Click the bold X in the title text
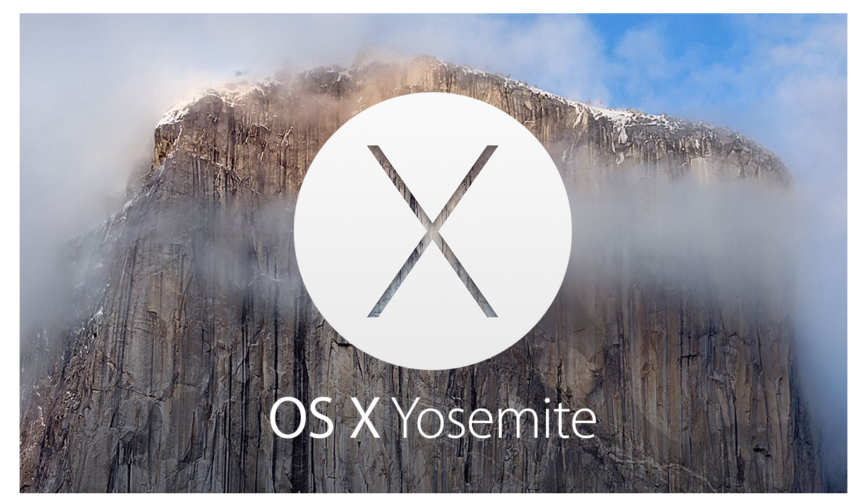 point(365,419)
